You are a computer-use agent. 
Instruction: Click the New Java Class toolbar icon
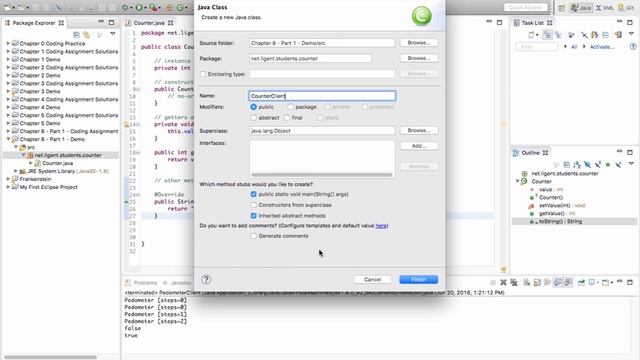point(180,7)
